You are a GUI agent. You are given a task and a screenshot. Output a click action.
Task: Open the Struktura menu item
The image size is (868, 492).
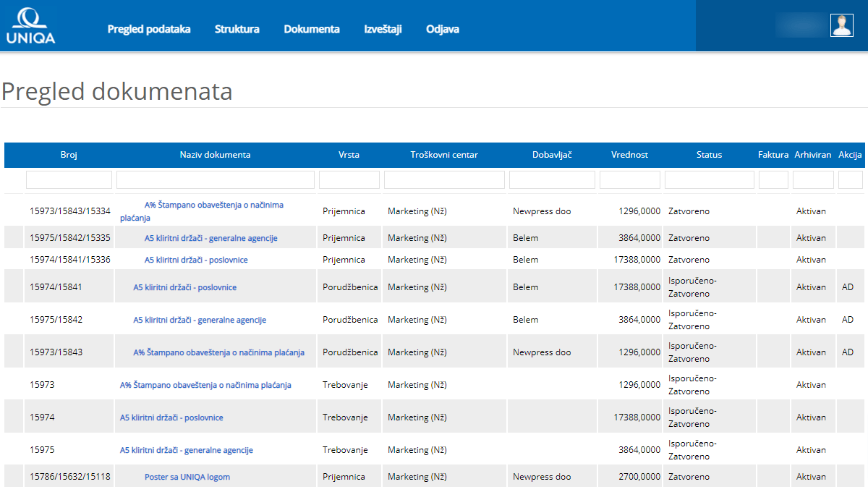point(237,29)
